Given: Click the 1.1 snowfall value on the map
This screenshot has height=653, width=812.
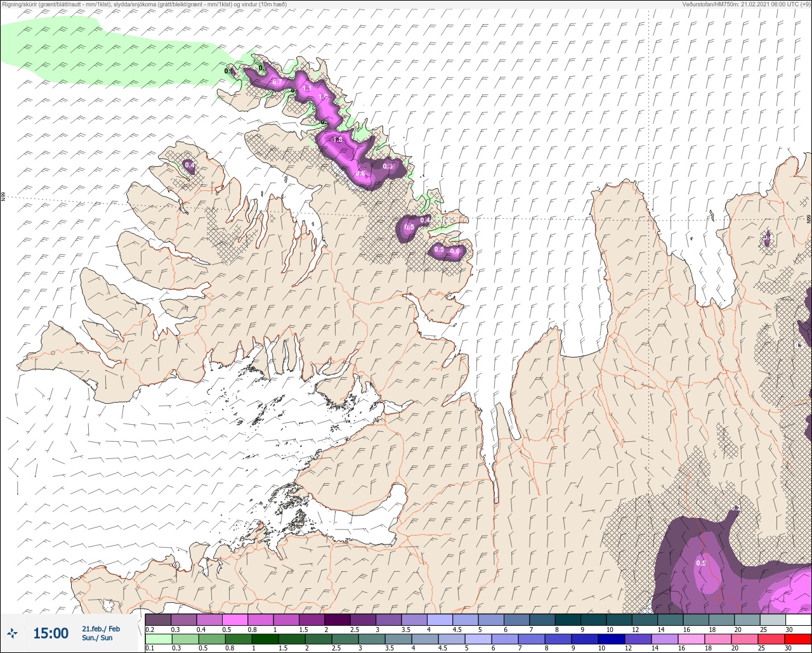Looking at the screenshot, I should coord(306,89).
